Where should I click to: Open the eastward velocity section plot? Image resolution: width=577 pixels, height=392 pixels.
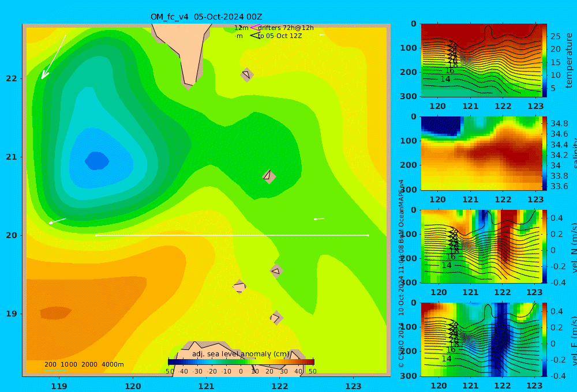(x=481, y=340)
